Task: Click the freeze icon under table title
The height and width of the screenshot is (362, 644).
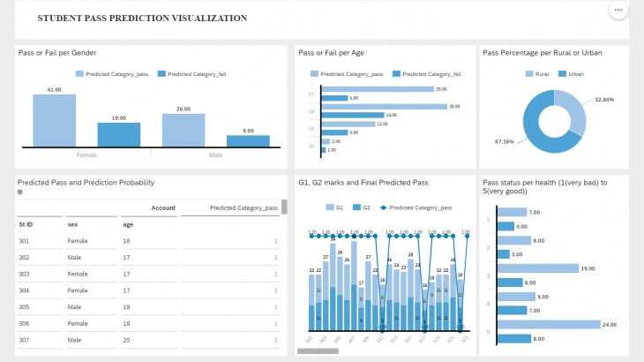Action: tap(20, 192)
